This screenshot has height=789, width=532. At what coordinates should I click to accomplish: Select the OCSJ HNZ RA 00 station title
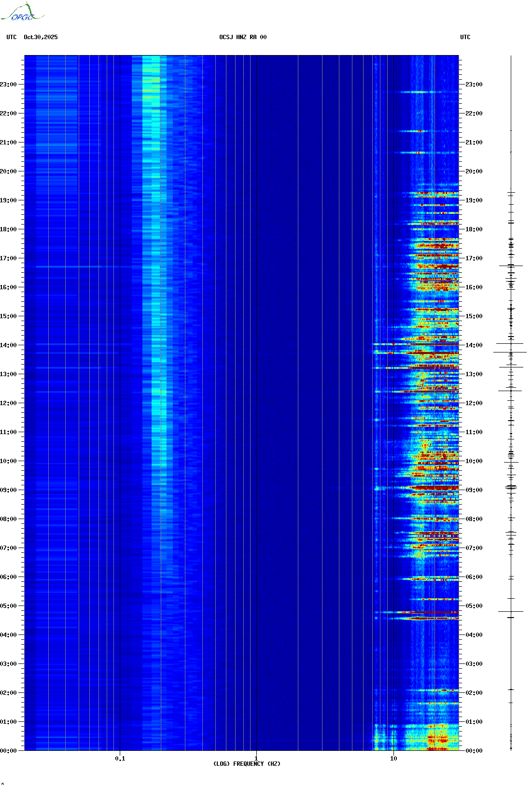click(243, 37)
